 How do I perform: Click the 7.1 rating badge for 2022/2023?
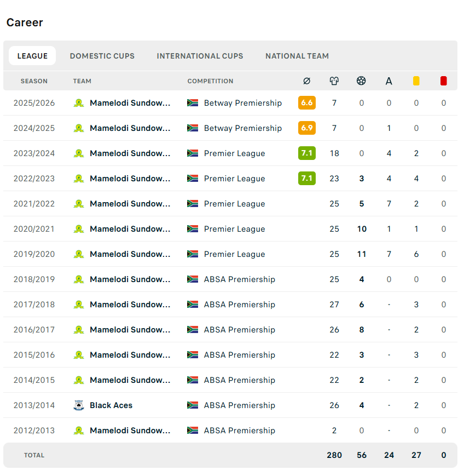click(x=306, y=178)
